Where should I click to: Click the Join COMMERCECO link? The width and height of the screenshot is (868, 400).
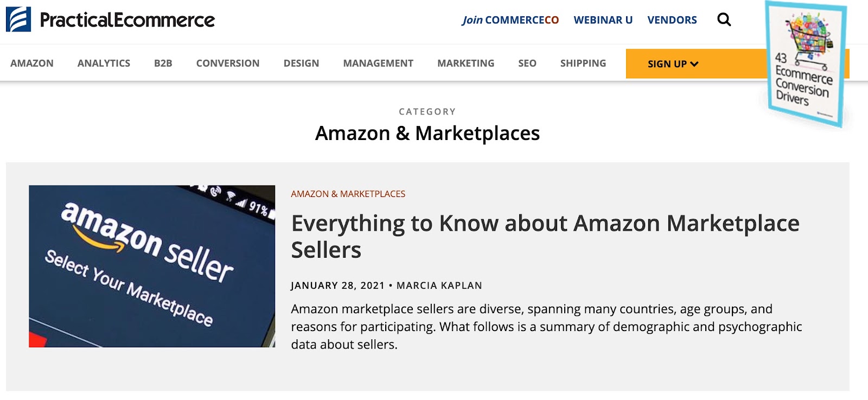(510, 20)
